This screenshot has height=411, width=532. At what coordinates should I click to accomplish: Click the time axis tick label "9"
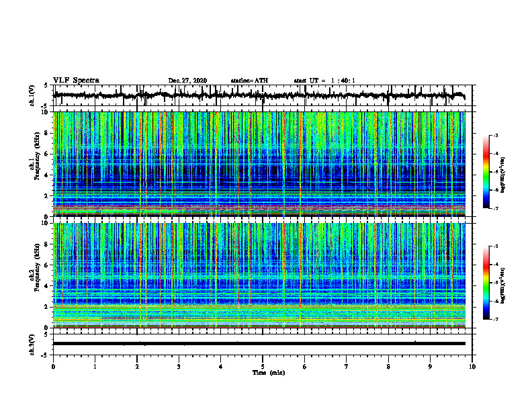click(x=430, y=367)
